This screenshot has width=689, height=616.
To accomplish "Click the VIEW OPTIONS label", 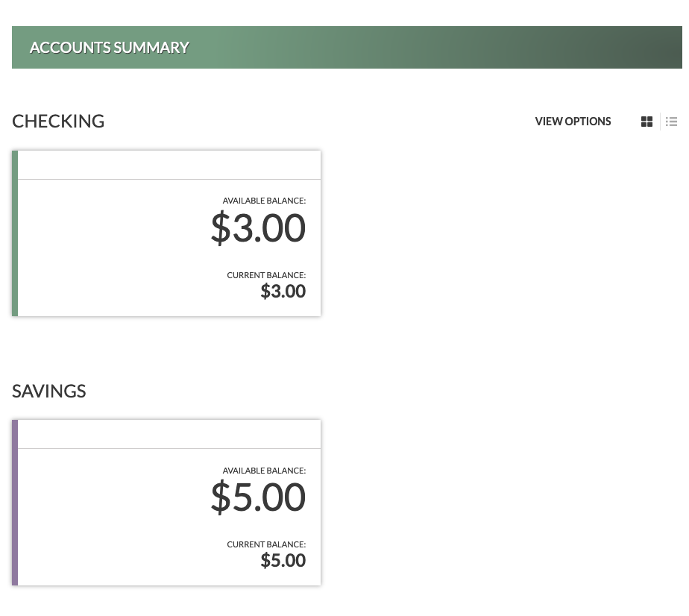I will pos(573,122).
